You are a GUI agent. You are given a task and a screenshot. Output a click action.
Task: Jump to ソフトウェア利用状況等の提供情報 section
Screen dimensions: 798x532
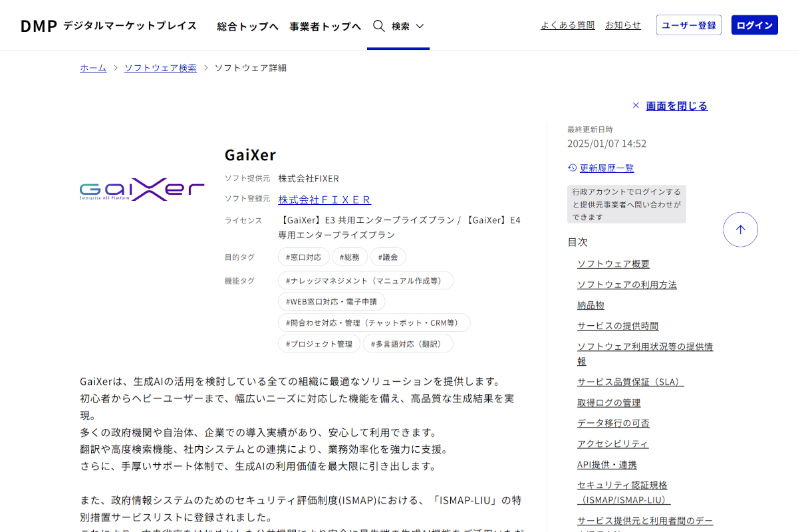click(x=645, y=354)
